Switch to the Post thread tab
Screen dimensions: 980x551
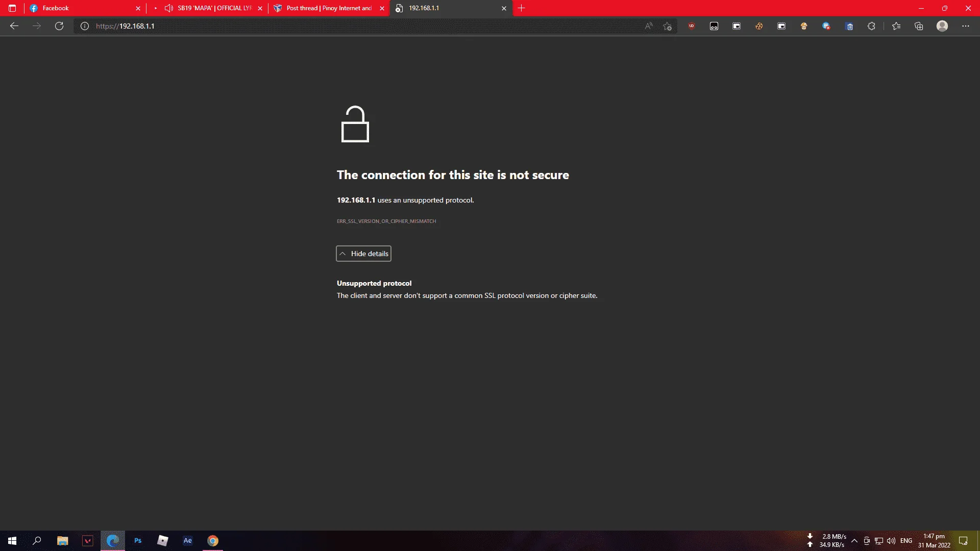(329, 8)
